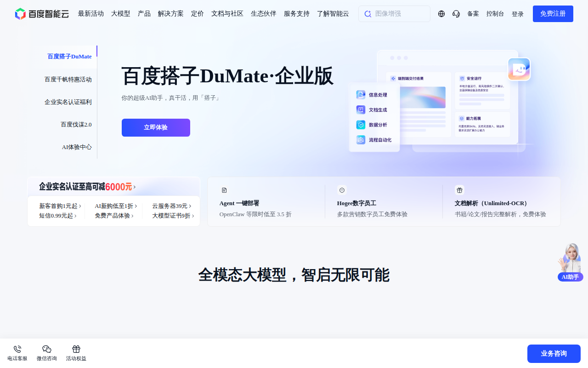Open 企业实名认证至高可减6000元 banner

[x=87, y=187]
